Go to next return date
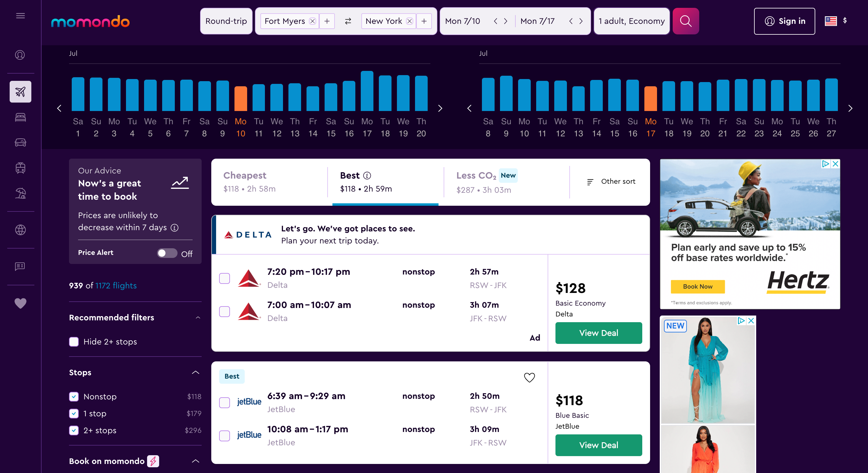Screen dimensions: 868x473 581,21
